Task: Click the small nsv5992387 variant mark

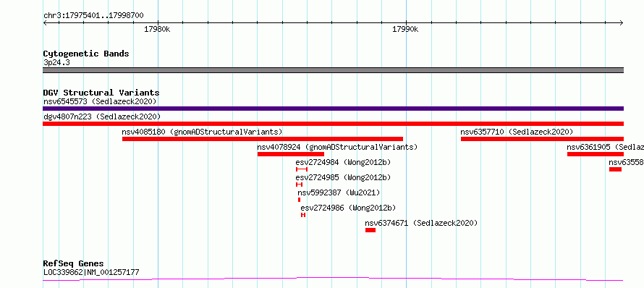Action: pyautogui.click(x=299, y=200)
